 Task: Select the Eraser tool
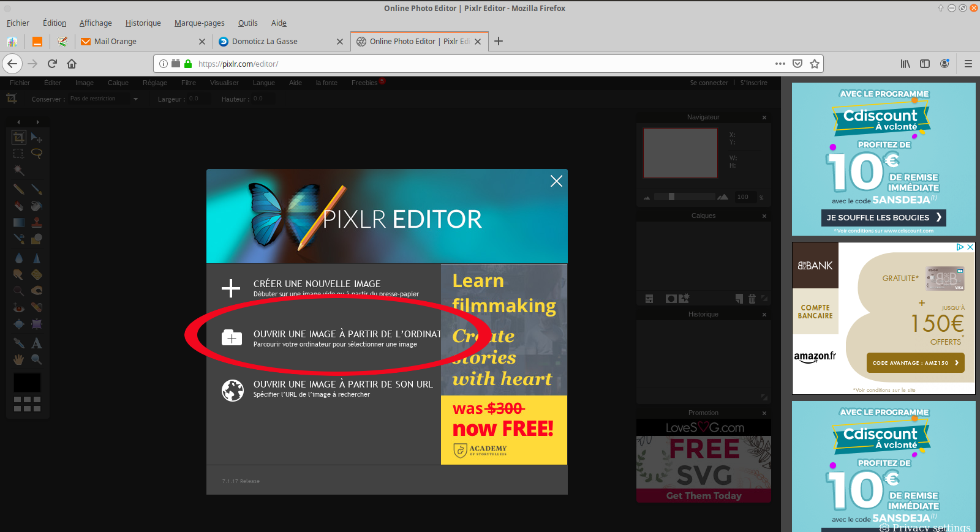click(19, 206)
